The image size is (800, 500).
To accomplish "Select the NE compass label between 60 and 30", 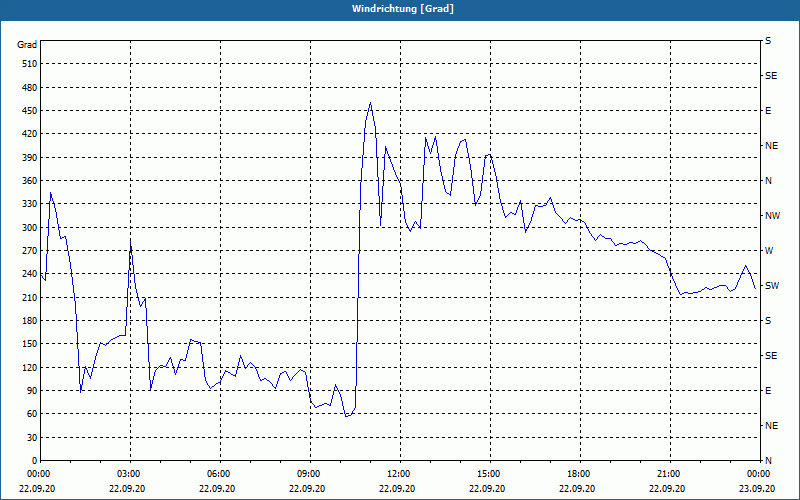I will [x=771, y=426].
